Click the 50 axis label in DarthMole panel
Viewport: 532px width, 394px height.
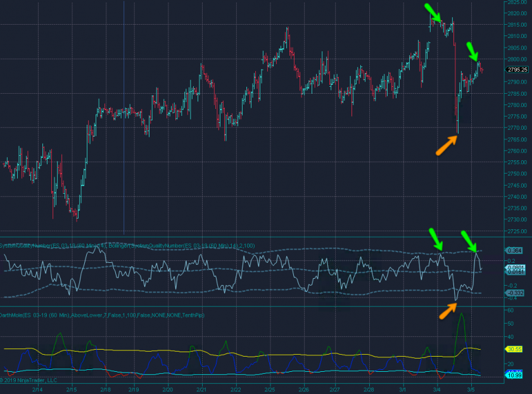click(x=510, y=324)
